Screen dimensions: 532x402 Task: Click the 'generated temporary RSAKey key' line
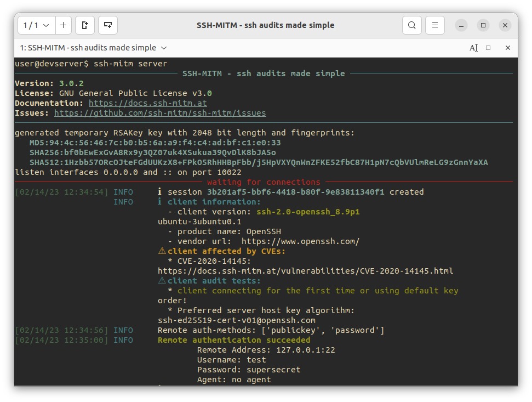[185, 133]
